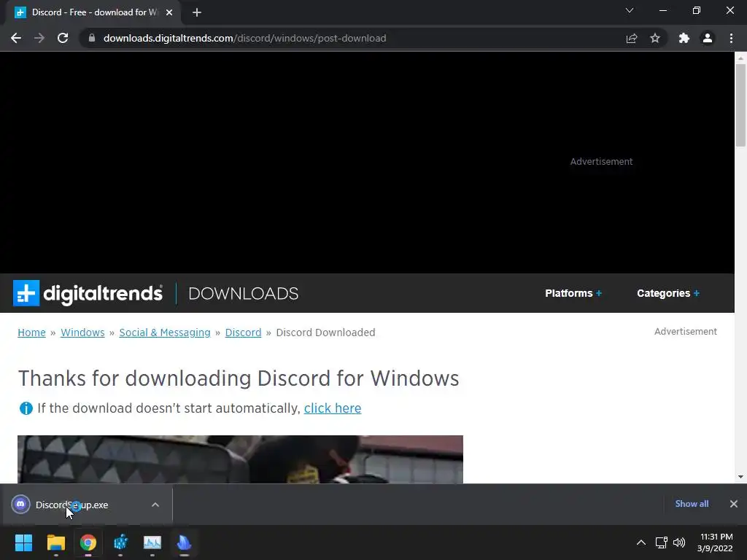Open the Chrome three-dot menu

pyautogui.click(x=731, y=38)
